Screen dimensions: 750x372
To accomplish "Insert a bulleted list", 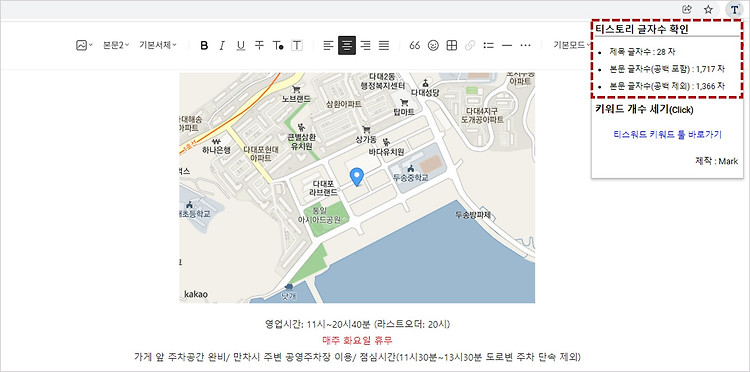I will (488, 45).
